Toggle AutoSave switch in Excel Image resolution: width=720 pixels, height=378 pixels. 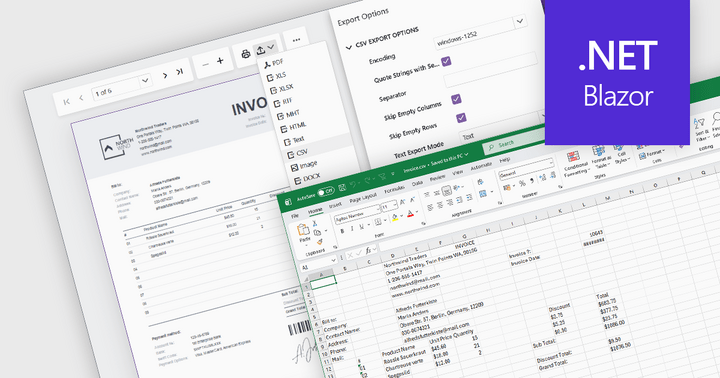click(326, 192)
